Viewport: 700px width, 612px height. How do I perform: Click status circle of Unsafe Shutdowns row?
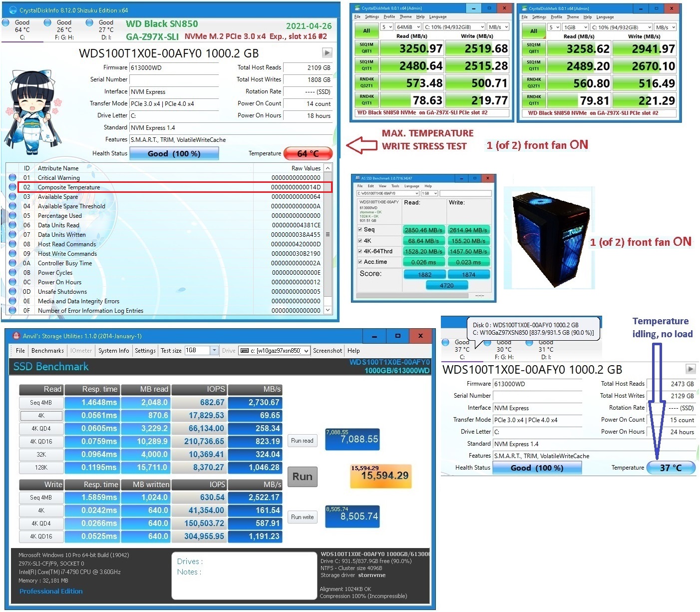(12, 291)
